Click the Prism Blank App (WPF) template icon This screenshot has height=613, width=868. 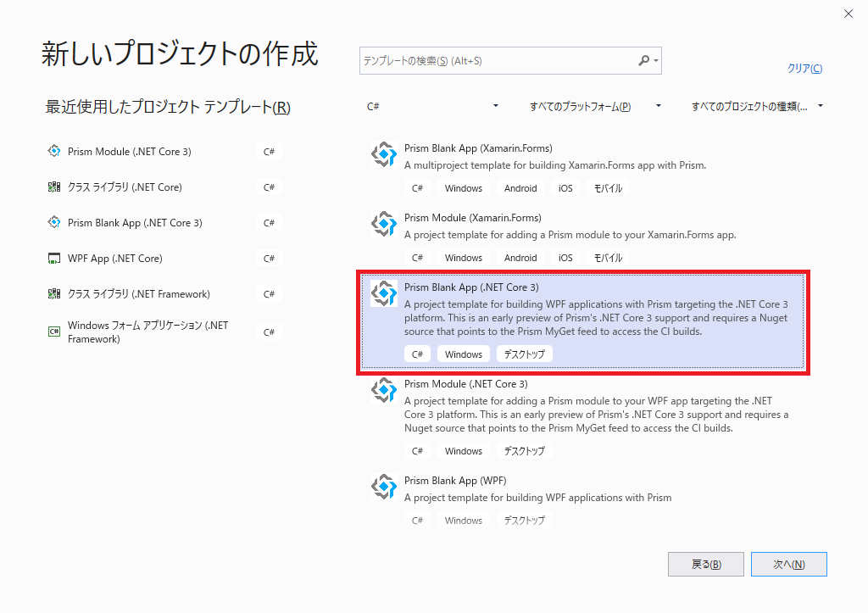pyautogui.click(x=384, y=487)
